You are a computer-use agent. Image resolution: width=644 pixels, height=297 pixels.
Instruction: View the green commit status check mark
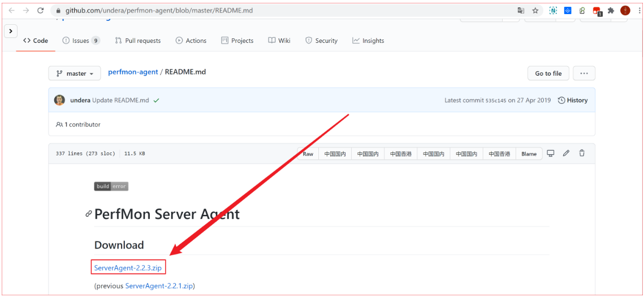156,101
